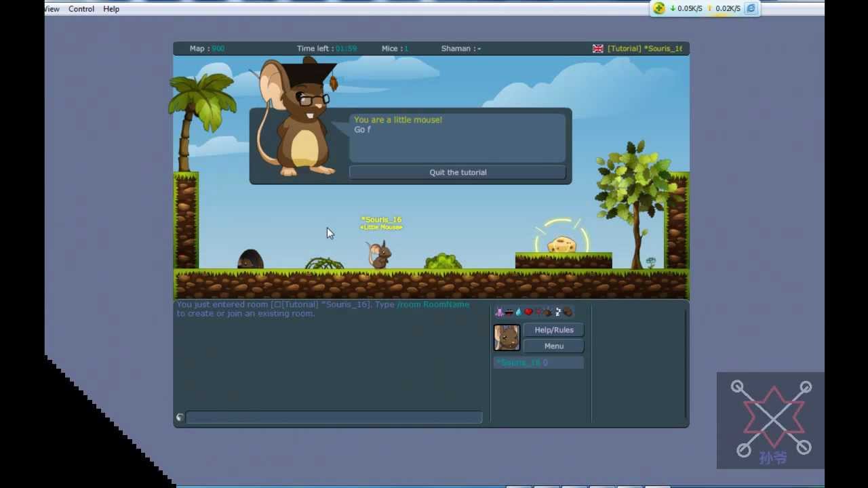Open the View menu
868x488 pixels.
52,9
